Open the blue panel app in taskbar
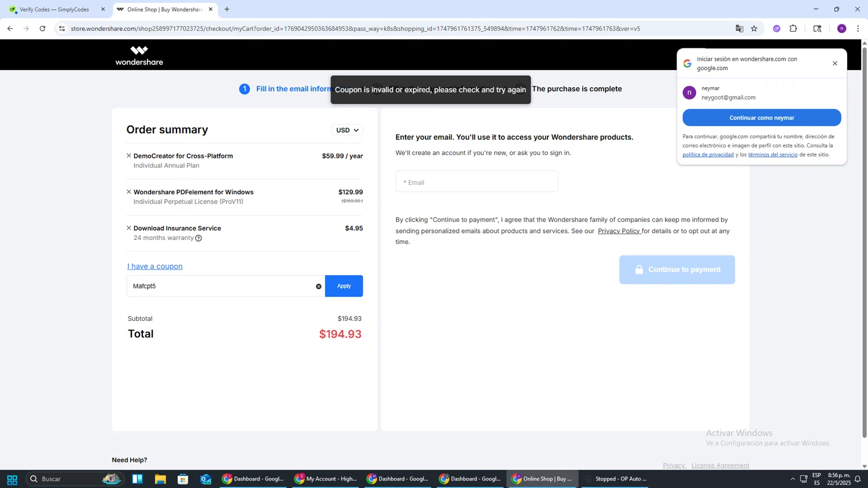Viewport: 868px width, 488px height. (x=137, y=479)
